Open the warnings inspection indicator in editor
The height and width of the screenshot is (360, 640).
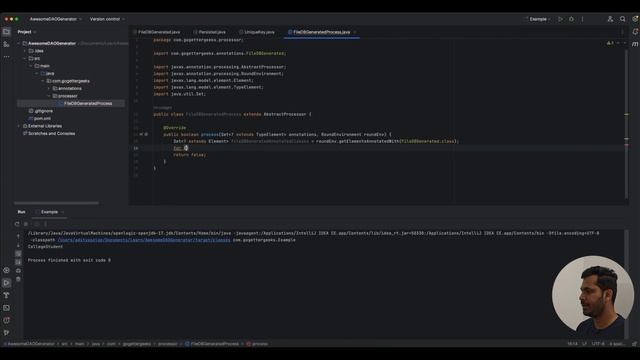[x=610, y=43]
